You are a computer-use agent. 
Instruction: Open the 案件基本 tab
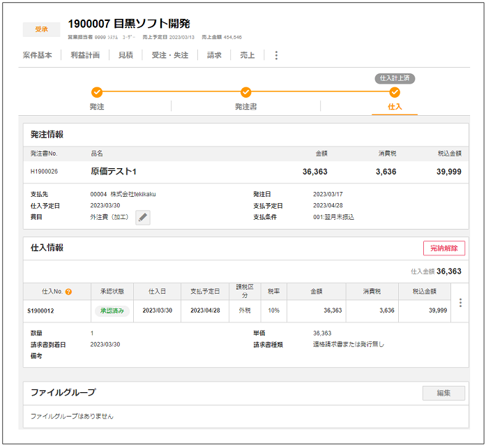pyautogui.click(x=37, y=55)
